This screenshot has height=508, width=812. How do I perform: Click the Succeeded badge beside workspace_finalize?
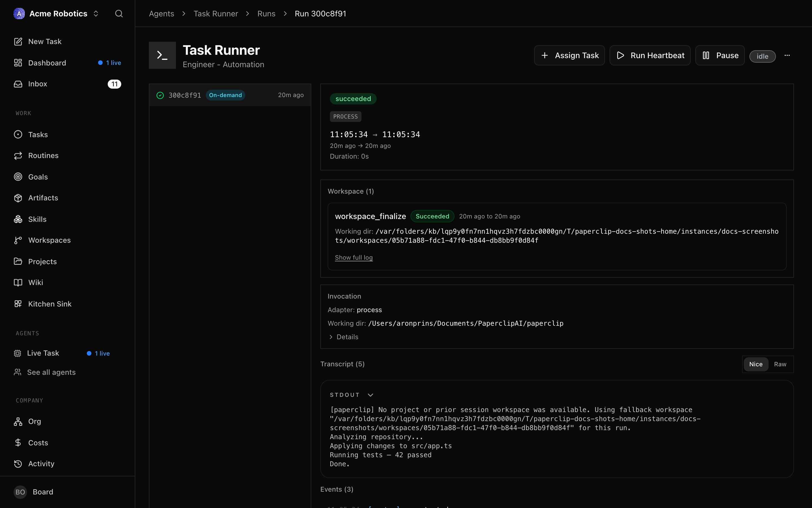click(432, 216)
